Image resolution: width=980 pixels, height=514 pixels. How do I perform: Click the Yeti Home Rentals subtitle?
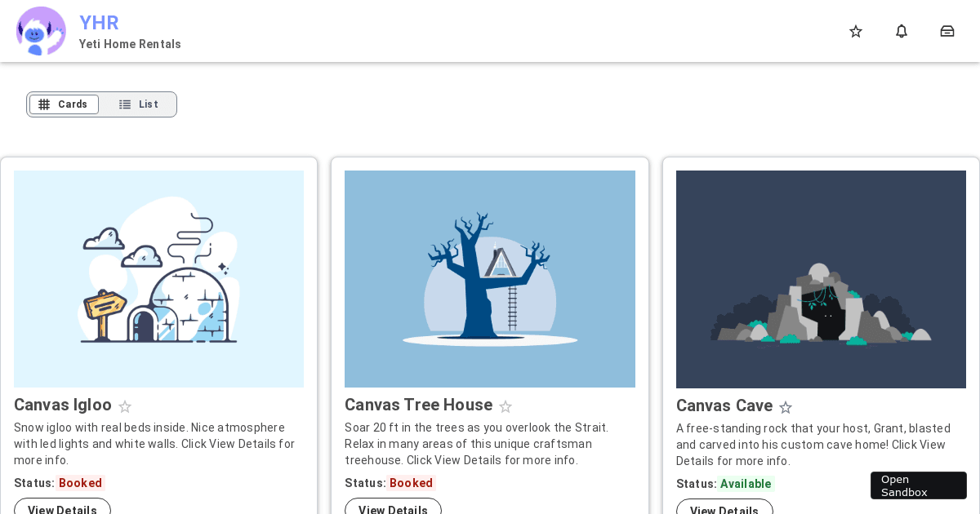tap(130, 44)
